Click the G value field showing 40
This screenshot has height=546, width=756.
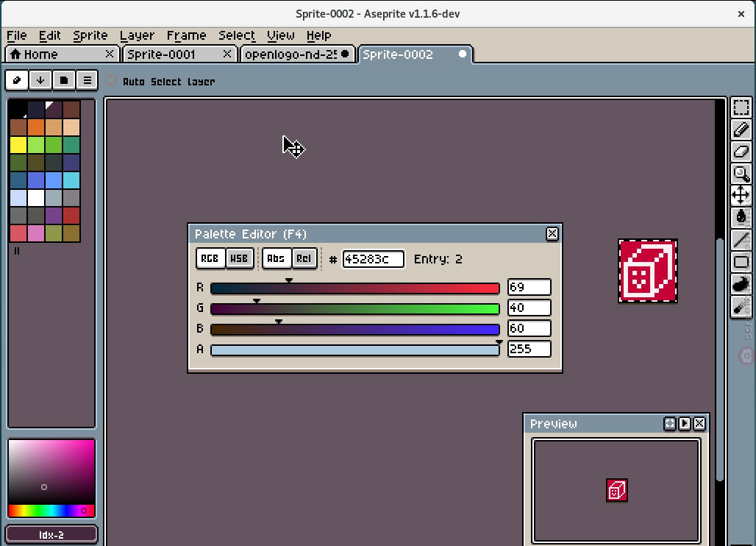529,308
